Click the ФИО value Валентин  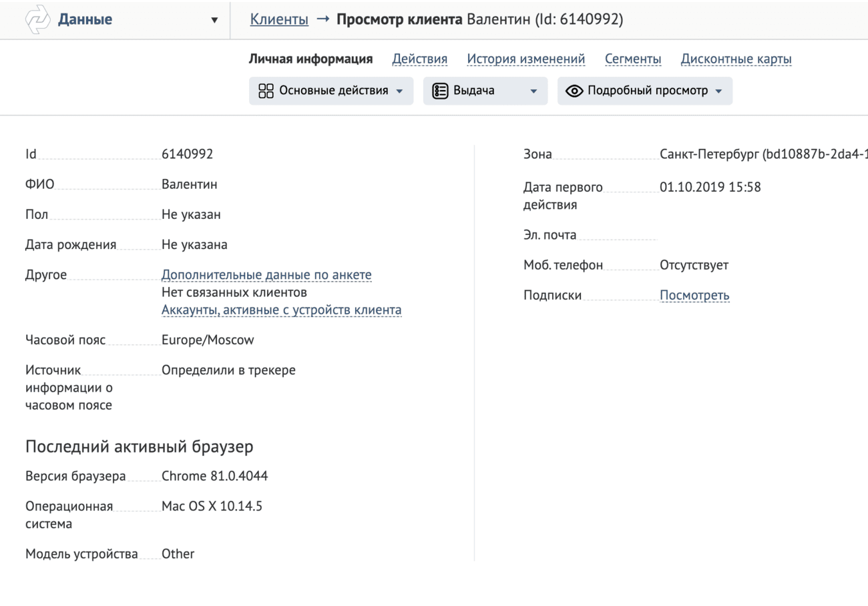(x=190, y=185)
